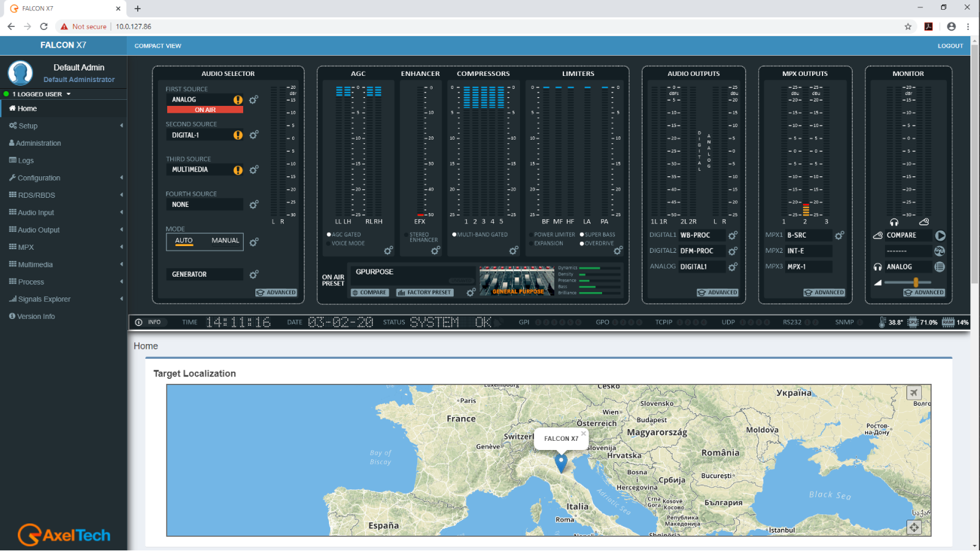Click the monitor ANALOG list icon

tap(940, 267)
